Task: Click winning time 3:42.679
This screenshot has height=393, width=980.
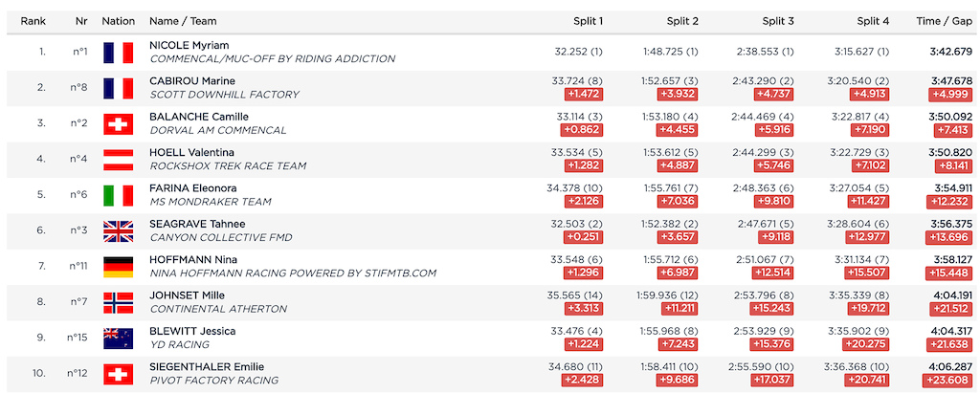Action: tap(952, 52)
